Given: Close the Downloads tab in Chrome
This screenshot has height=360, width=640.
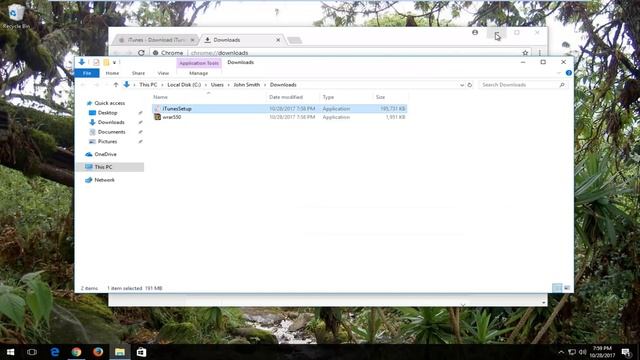Looking at the screenshot, I should [x=278, y=40].
